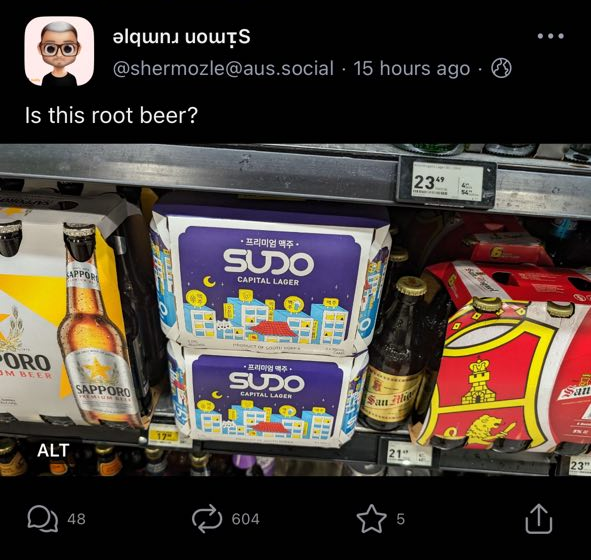
Task: View the 48 replies count
Action: pos(77,519)
